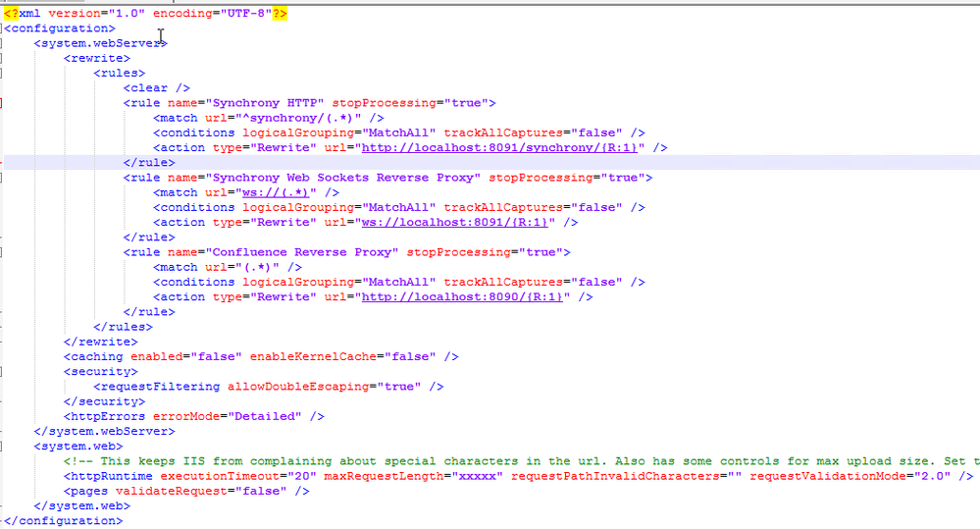Screen dimensions: 980x529
Task: Click the executionTimeout="20" attribute
Action: 238,476
